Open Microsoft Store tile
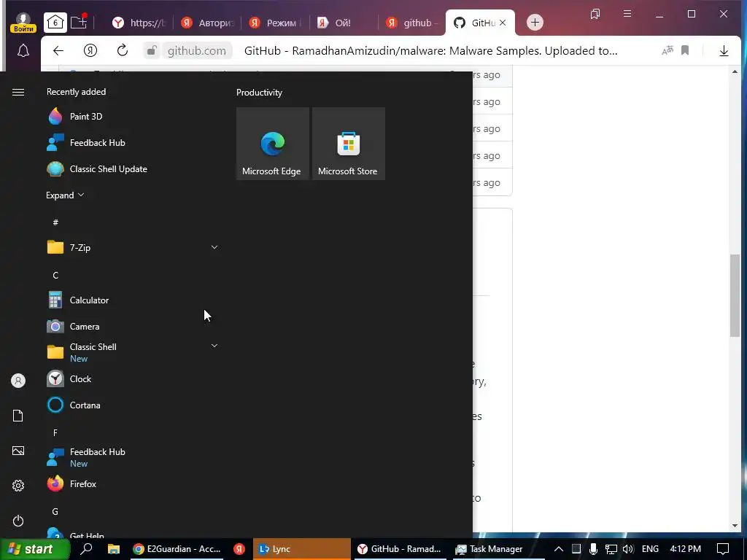This screenshot has width=747, height=560. click(348, 144)
